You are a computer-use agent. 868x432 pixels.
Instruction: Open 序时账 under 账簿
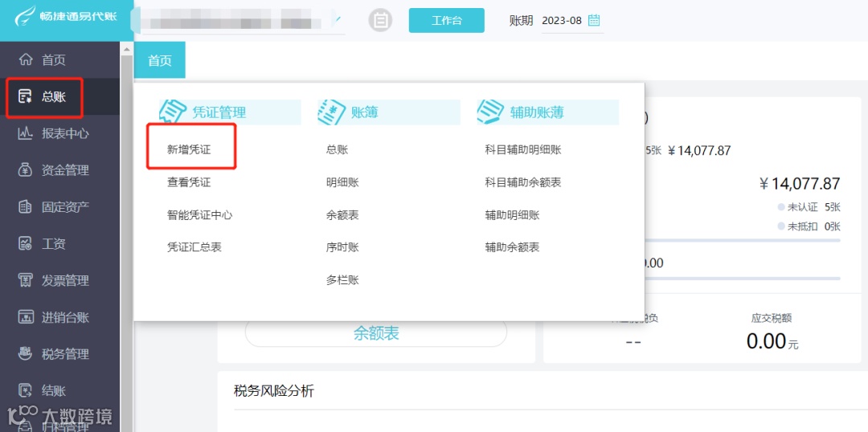[x=342, y=247]
